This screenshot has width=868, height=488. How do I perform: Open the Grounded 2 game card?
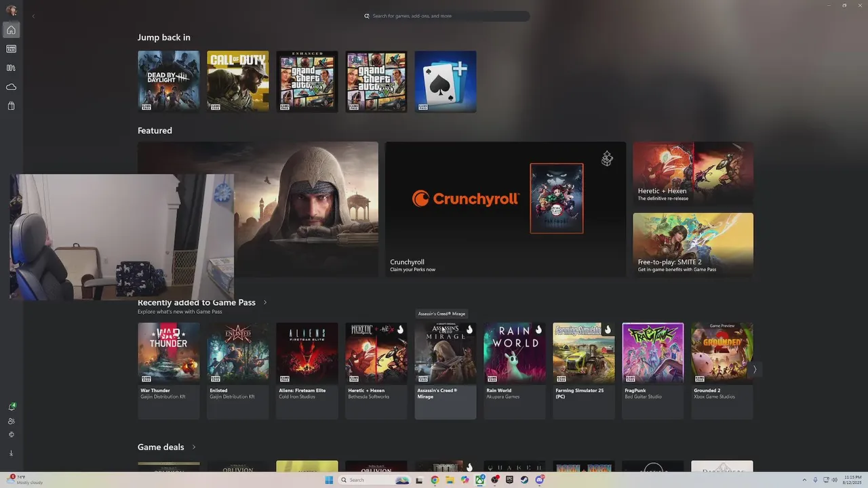pos(722,371)
